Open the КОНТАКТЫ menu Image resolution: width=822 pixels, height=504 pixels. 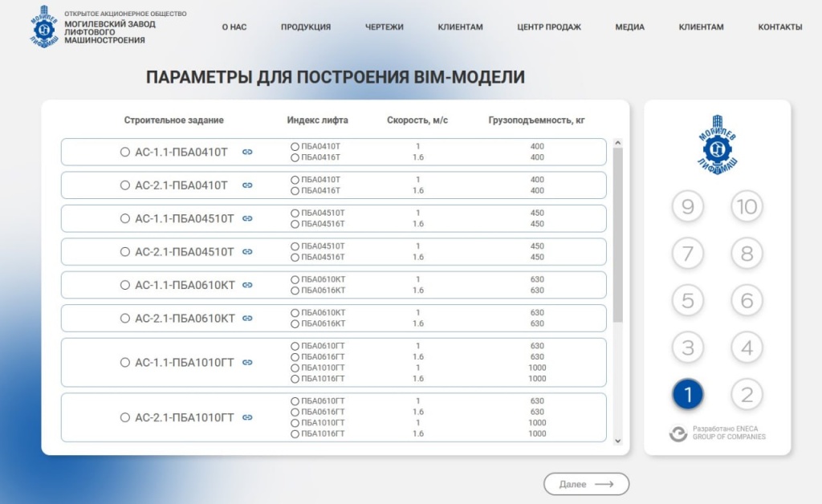pyautogui.click(x=780, y=26)
